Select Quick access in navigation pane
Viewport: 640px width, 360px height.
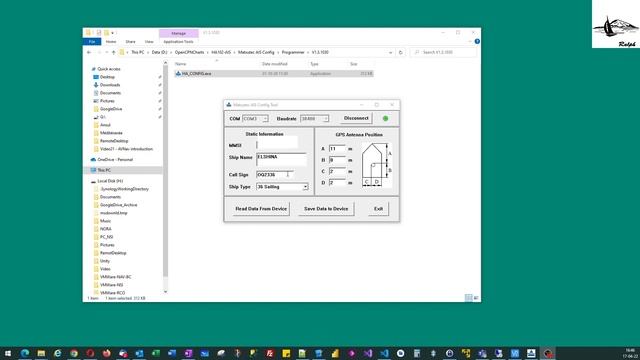click(109, 69)
